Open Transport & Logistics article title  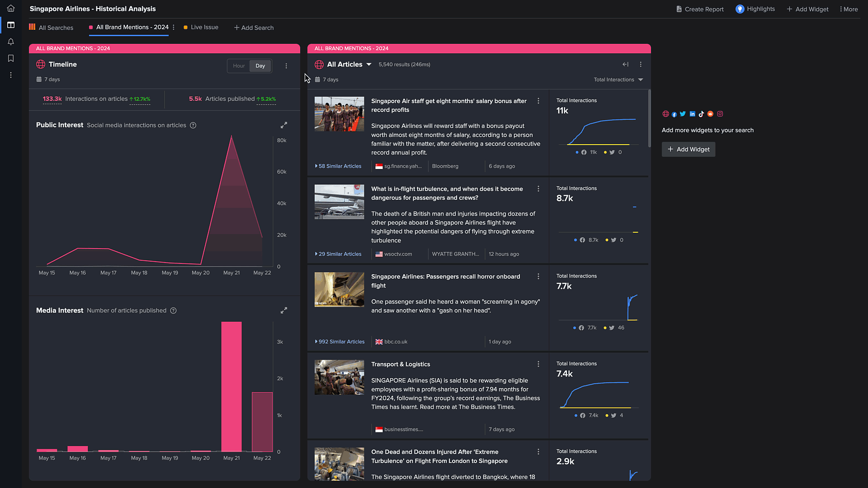pos(401,364)
